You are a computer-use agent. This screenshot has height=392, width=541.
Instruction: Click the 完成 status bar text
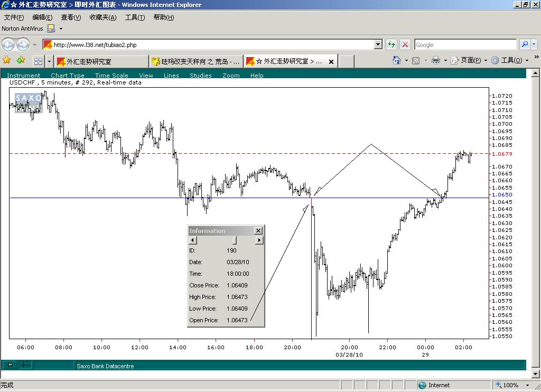tap(7, 385)
